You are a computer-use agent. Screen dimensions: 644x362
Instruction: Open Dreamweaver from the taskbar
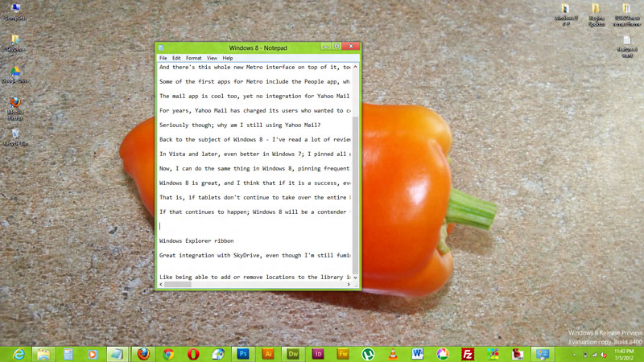293,354
